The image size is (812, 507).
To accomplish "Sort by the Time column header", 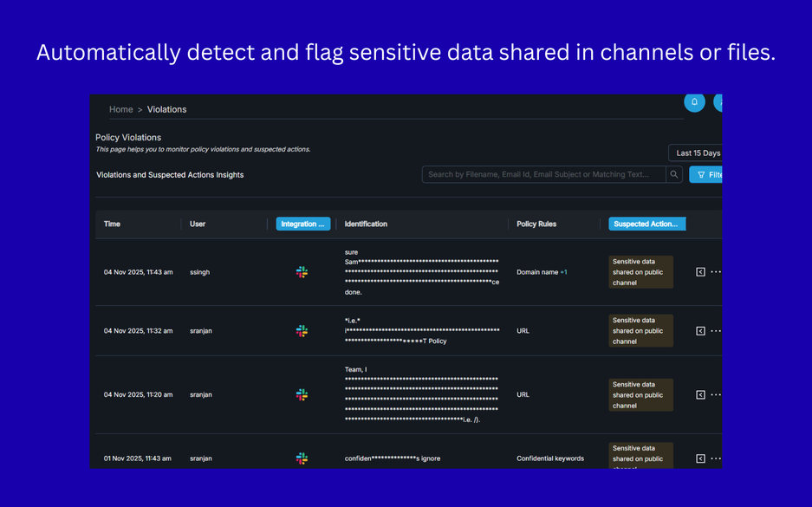I will click(x=112, y=224).
